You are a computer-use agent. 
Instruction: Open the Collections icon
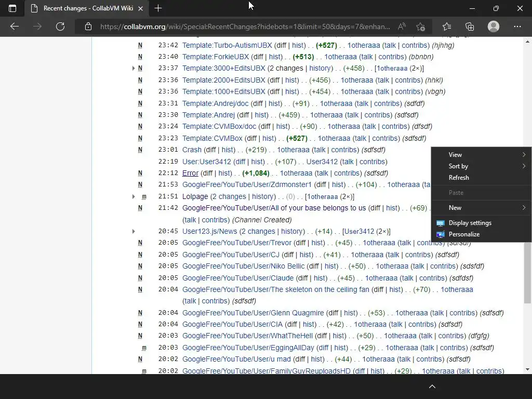(470, 26)
